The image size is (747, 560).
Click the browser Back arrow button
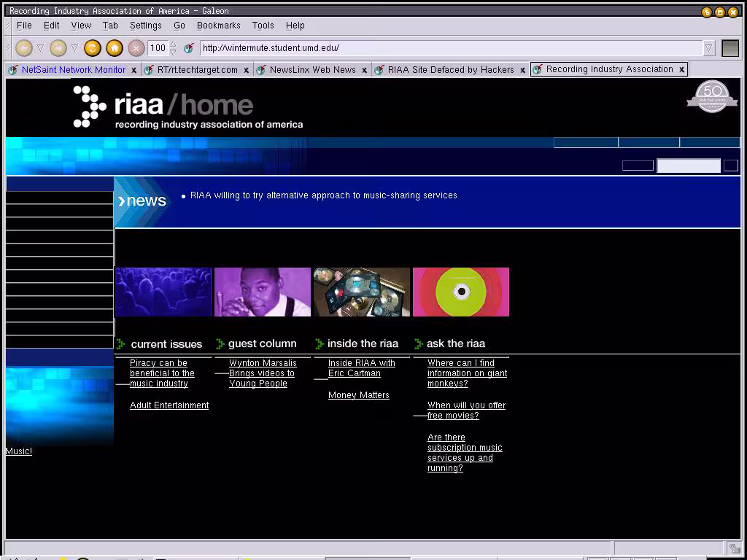(x=23, y=48)
